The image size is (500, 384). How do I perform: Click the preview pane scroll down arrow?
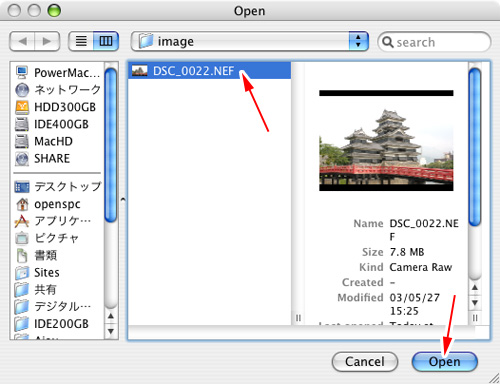475,303
